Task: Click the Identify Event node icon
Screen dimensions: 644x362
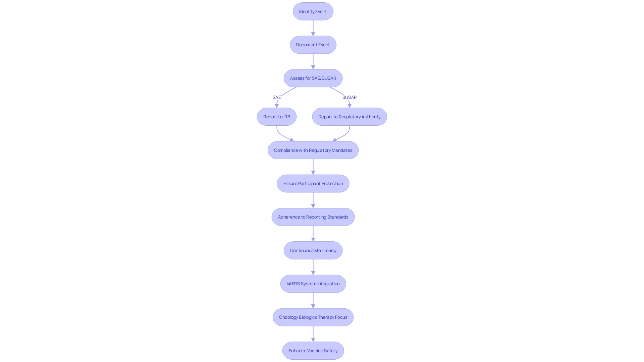Action: 313,11
